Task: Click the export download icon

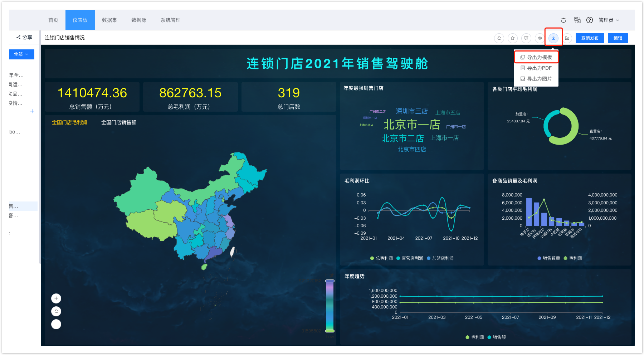Action: (553, 38)
